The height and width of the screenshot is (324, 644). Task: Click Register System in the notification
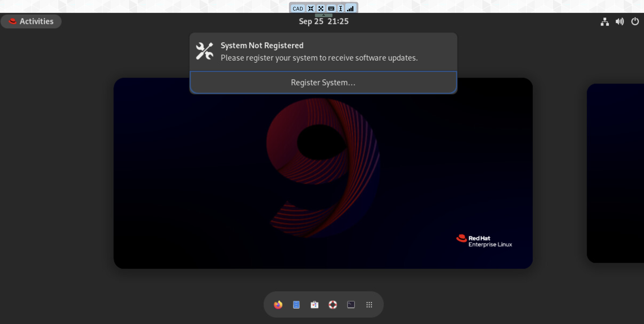coord(323,82)
